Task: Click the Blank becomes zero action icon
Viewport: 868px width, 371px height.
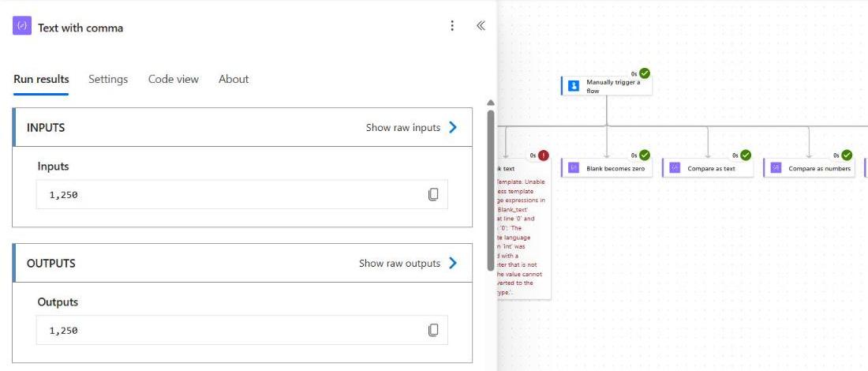Action: click(574, 168)
